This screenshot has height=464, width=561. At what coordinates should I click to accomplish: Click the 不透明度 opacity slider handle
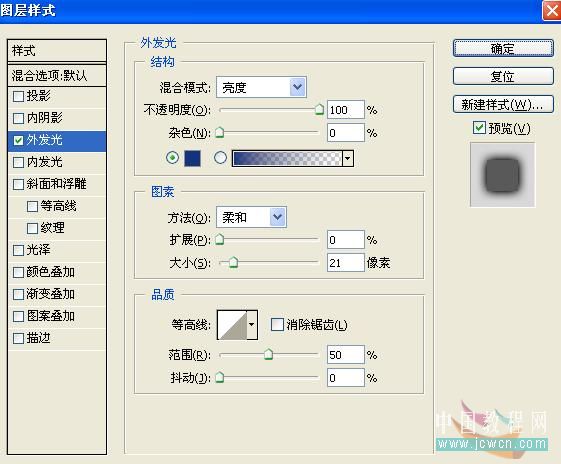point(319,109)
